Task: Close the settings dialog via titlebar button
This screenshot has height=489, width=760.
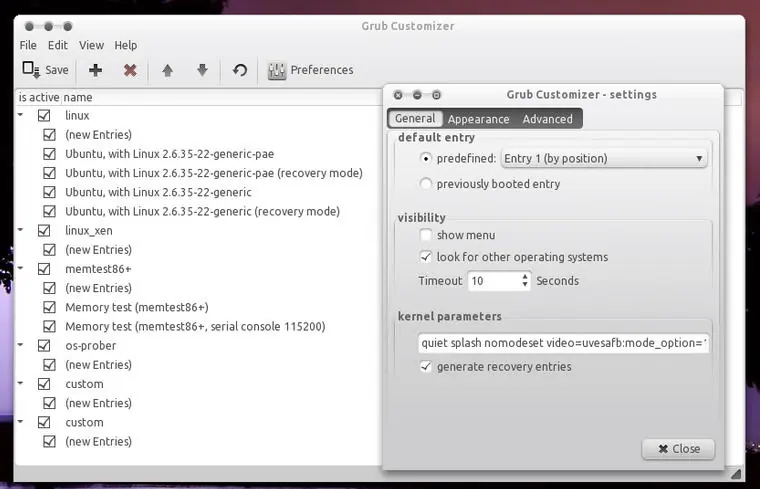Action: click(398, 95)
